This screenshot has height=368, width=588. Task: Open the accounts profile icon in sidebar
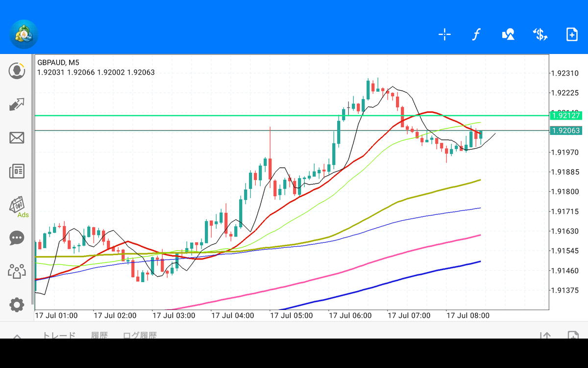click(17, 71)
